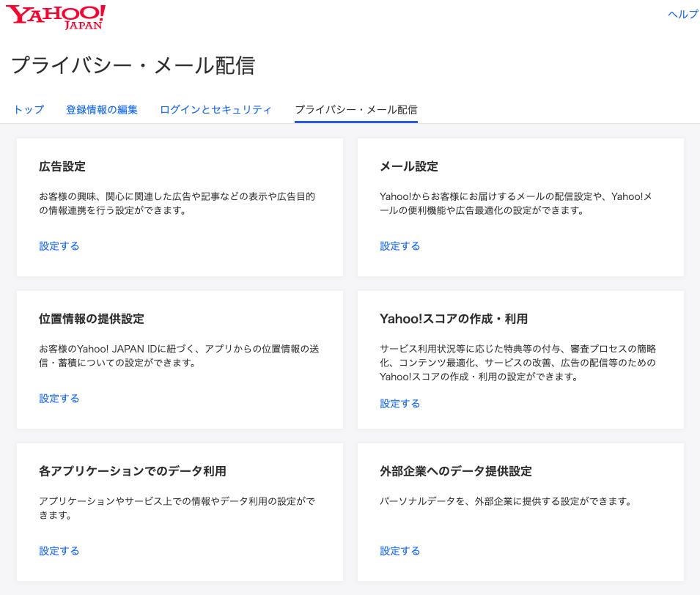Open 設定する for Yahoo!スコアの作成・利用
The width and height of the screenshot is (700, 595).
click(400, 404)
